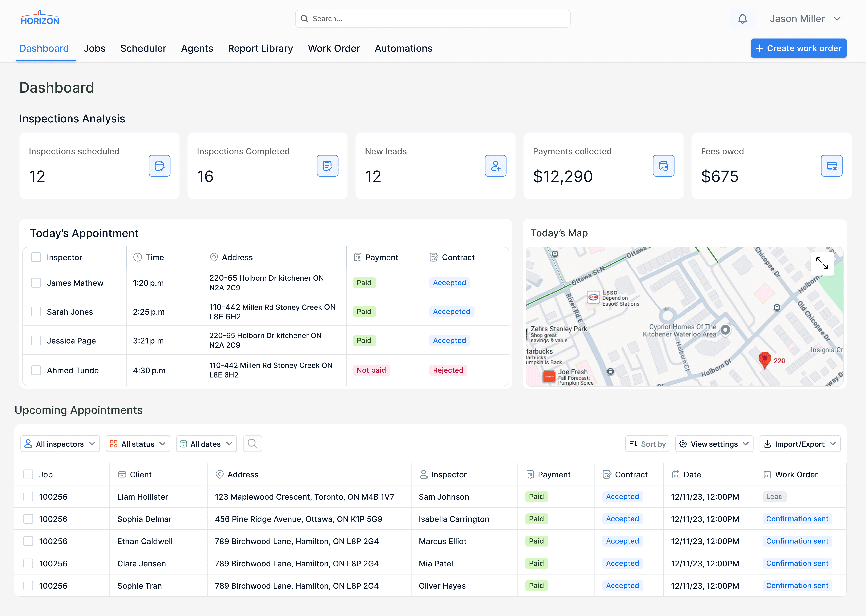
Task: Click the address 123 Maplewood Crescent, Toronto
Action: pos(304,497)
